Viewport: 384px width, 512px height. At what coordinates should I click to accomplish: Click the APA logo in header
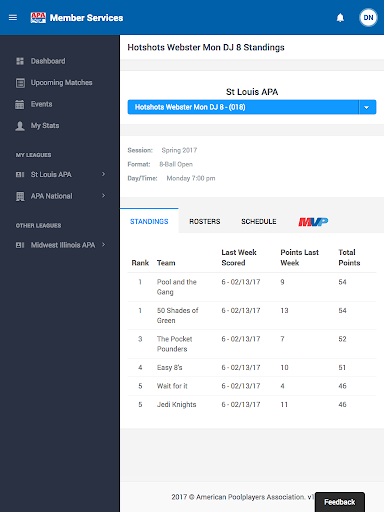tap(38, 18)
